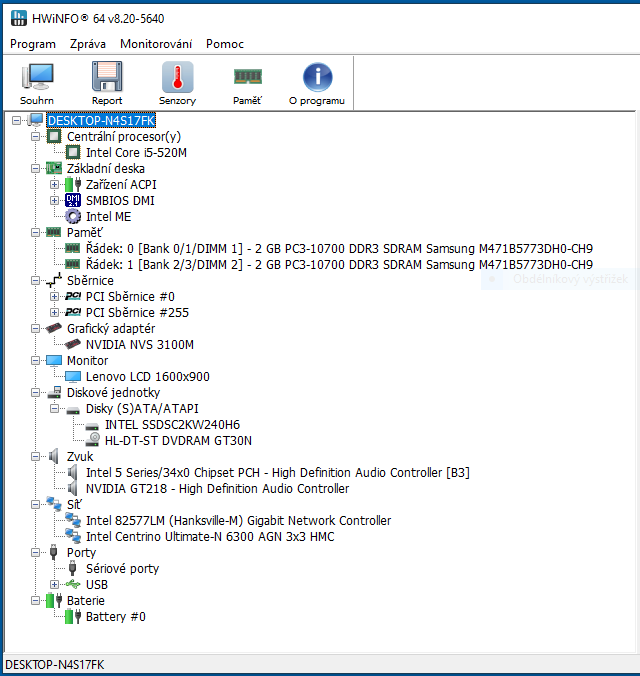Open the Zpráva menu

(x=88, y=44)
